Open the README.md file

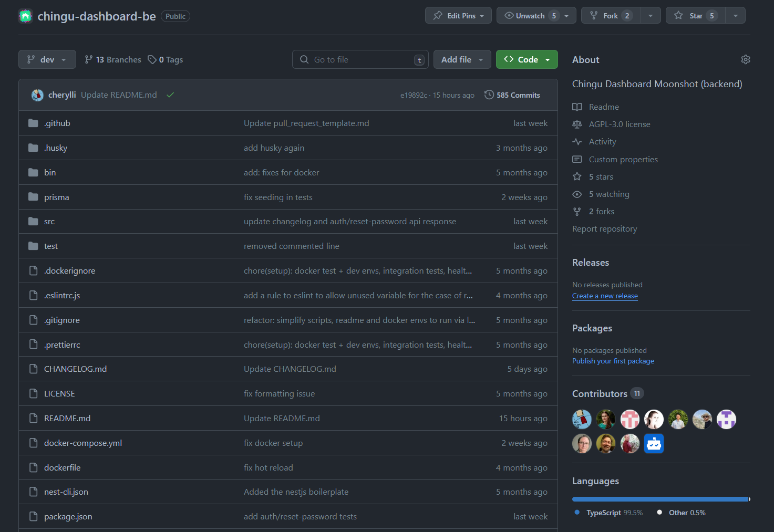pyautogui.click(x=67, y=418)
